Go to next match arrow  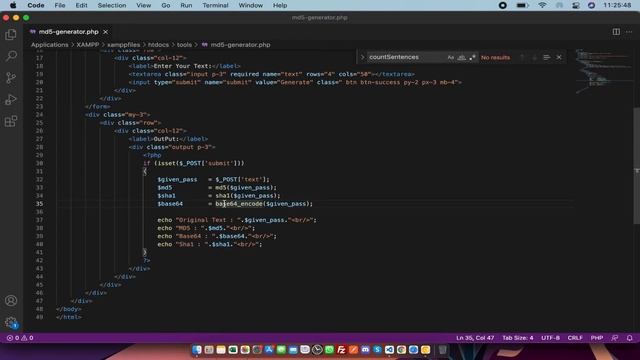pyautogui.click(x=534, y=57)
